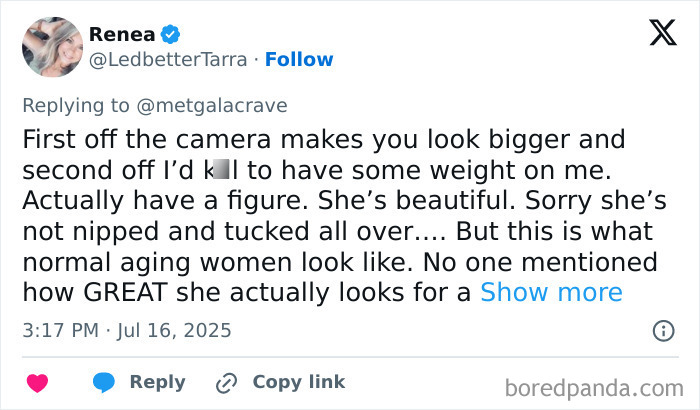Follow the account via the Follow link
The height and width of the screenshot is (410, 700).
[298, 60]
